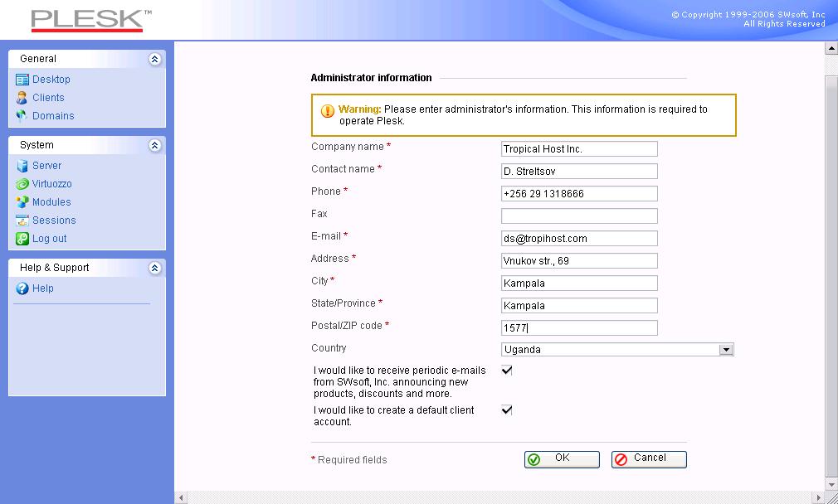The width and height of the screenshot is (838, 504).
Task: Click the Domains globe icon
Action: 22,116
